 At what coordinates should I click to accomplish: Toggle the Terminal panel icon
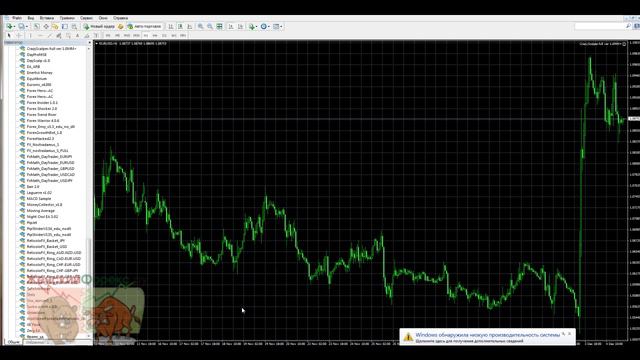tap(64, 27)
